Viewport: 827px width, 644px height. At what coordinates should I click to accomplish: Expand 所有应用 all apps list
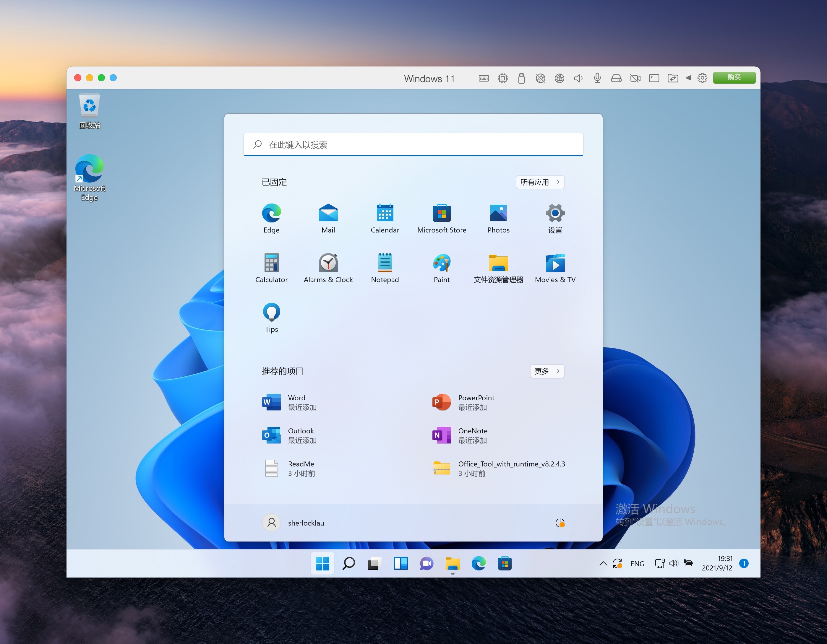[x=540, y=182]
